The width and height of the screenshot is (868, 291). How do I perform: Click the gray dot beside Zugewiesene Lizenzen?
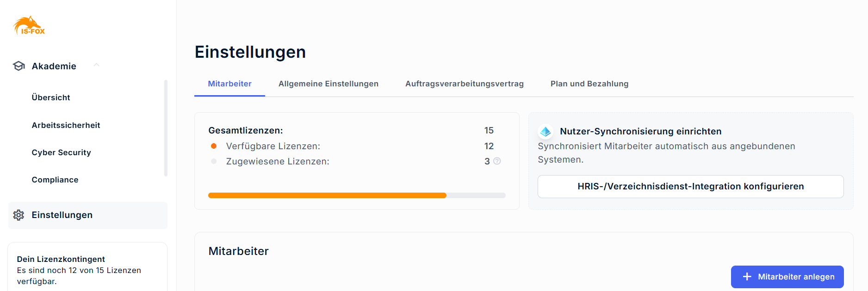click(214, 161)
